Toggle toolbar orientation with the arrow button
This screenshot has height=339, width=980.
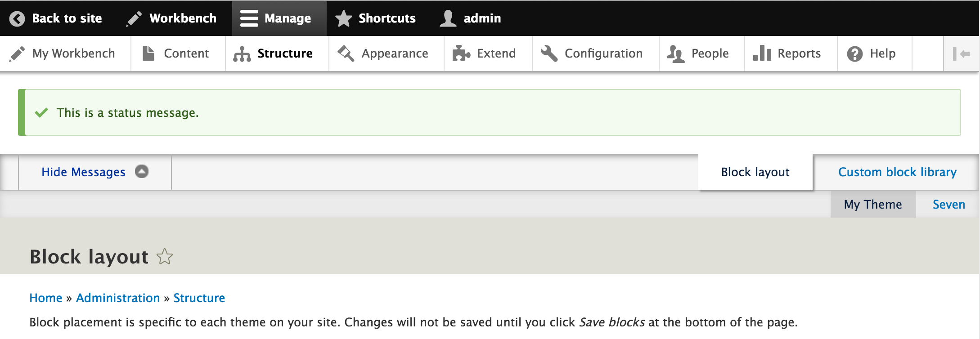[961, 54]
